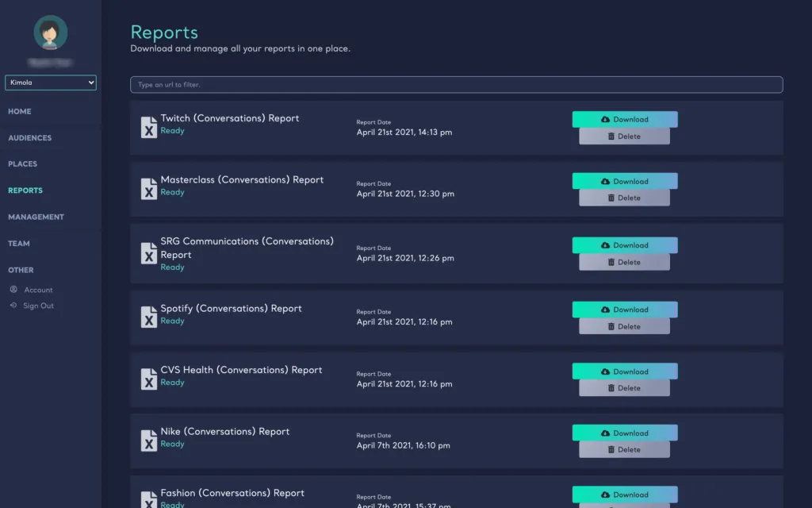Open AUDIENCES in the sidebar
The width and height of the screenshot is (812, 508).
click(x=29, y=138)
